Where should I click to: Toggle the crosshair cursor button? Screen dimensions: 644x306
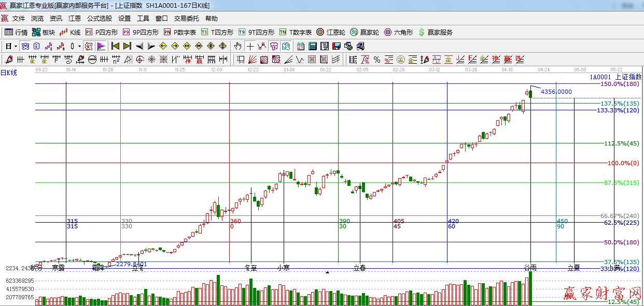(250, 46)
